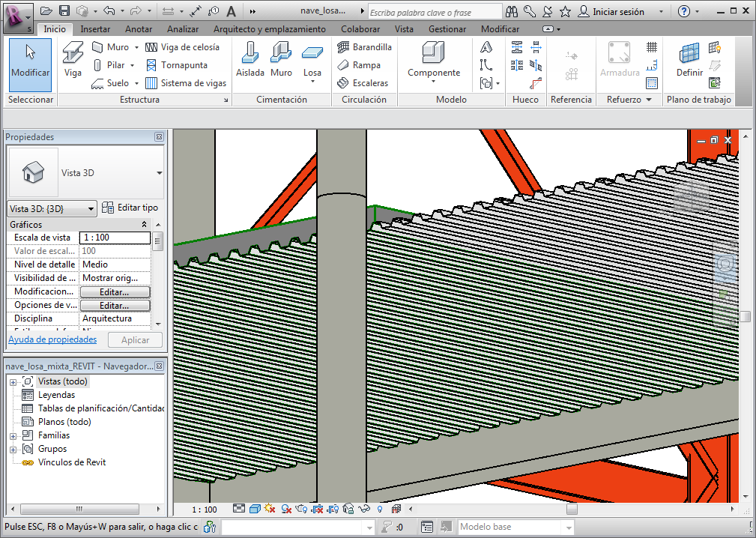The image size is (756, 538).
Task: Click the save icon in quick access toolbar
Action: click(x=64, y=11)
